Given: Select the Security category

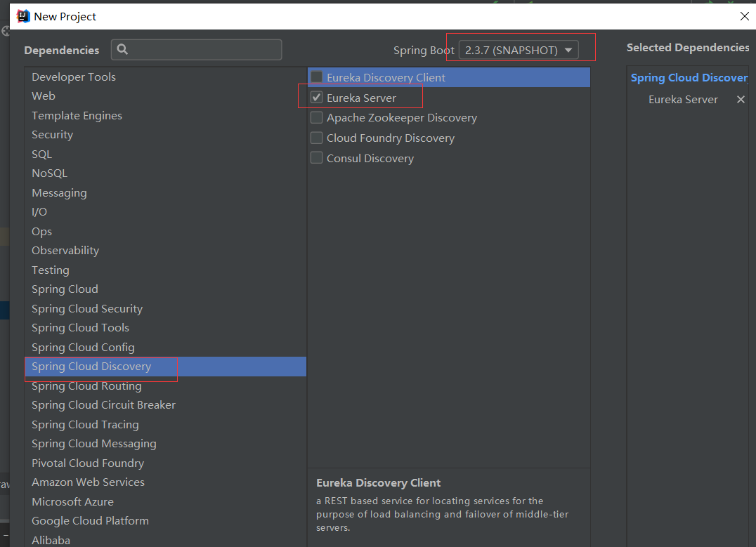Looking at the screenshot, I should [165, 134].
